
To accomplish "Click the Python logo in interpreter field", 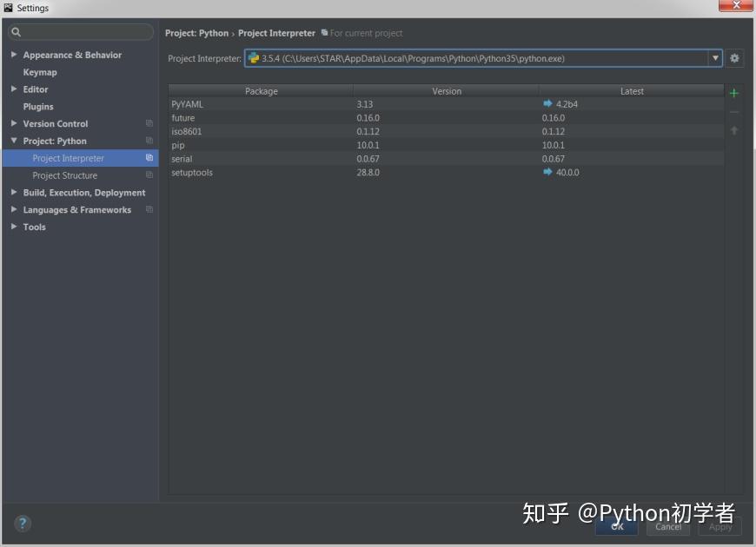I will (x=255, y=58).
